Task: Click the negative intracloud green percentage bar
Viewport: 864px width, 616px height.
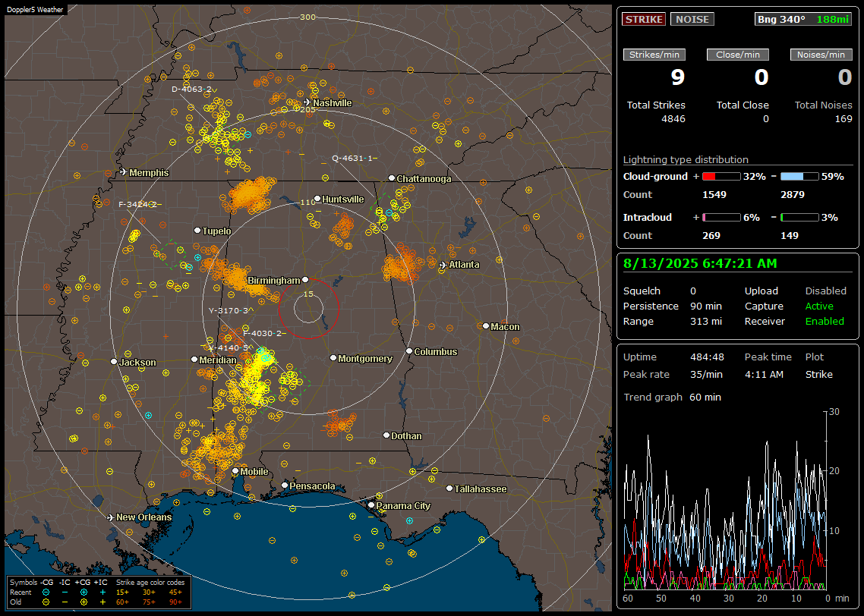Action: tap(799, 218)
